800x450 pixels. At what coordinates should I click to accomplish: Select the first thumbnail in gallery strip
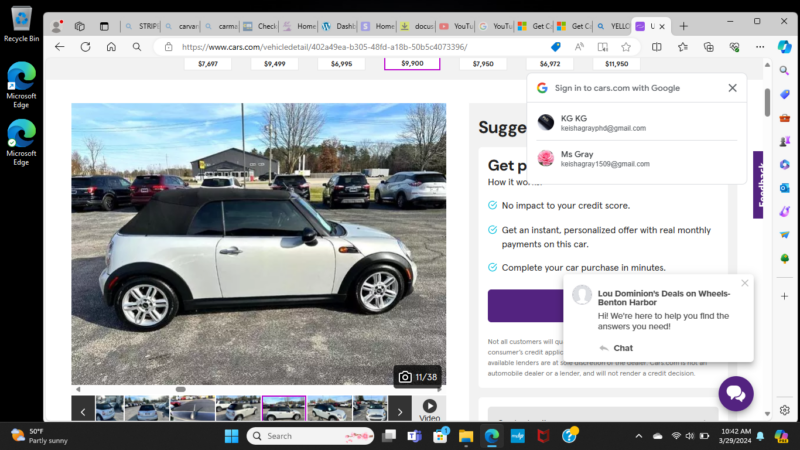tap(110, 409)
